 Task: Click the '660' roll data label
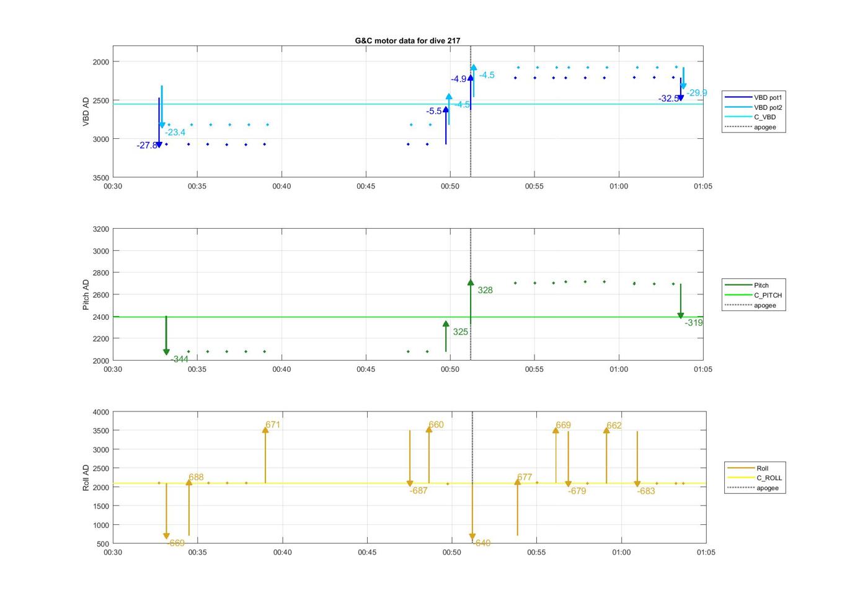[x=436, y=425]
